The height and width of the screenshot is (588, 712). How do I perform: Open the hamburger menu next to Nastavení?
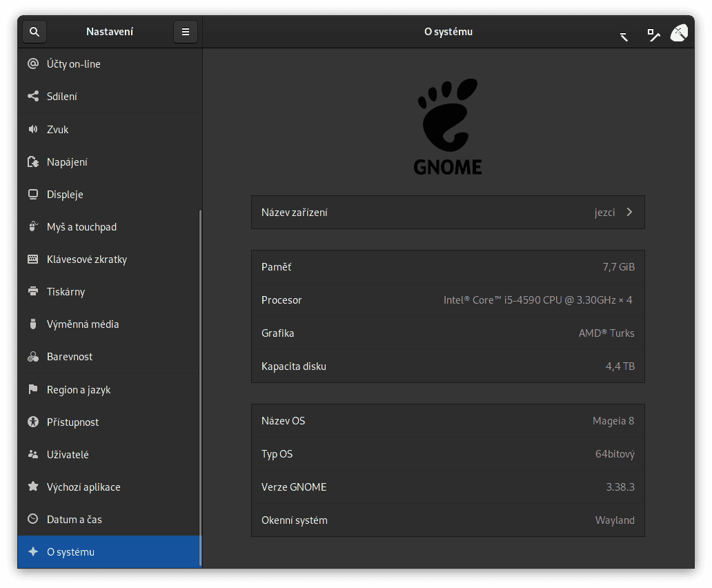[186, 32]
